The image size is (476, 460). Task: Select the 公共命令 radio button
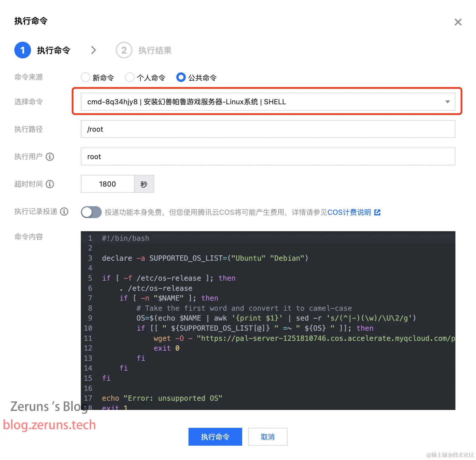(181, 77)
